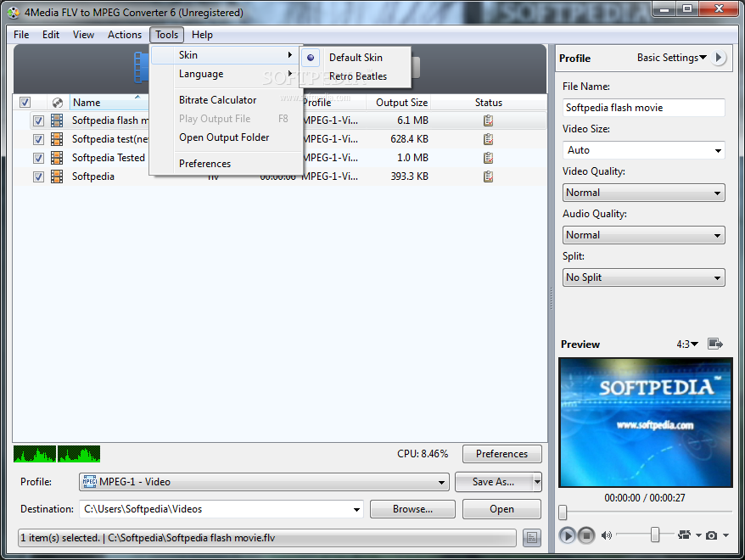
Task: Stop the preview playback
Action: point(586,535)
